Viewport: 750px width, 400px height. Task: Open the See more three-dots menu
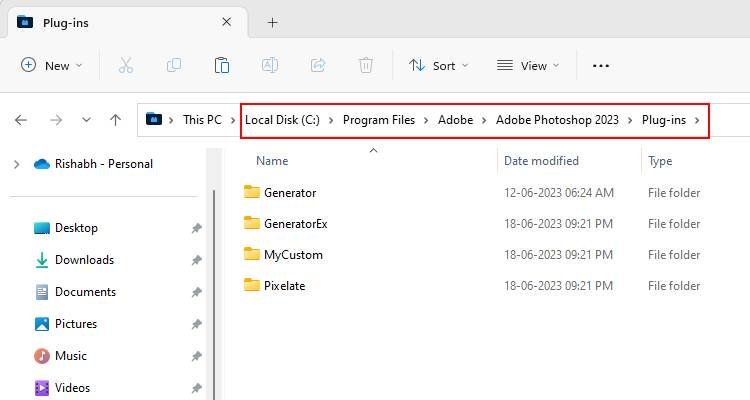pyautogui.click(x=600, y=65)
